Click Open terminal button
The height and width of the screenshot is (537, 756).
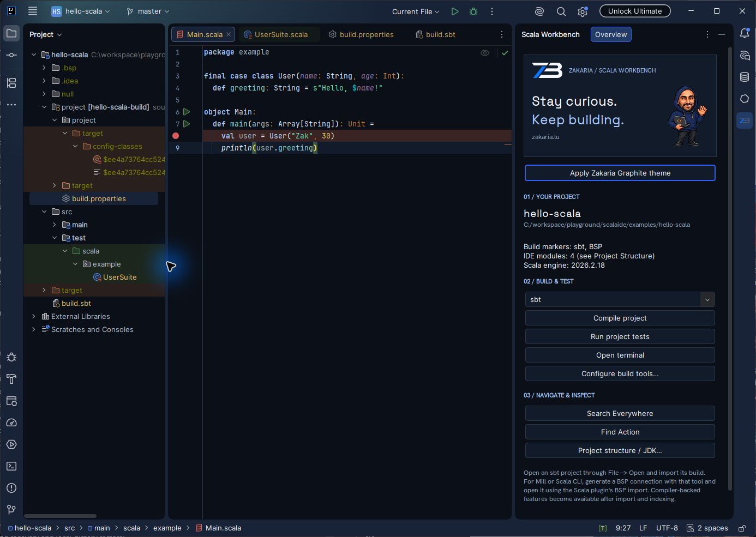[x=620, y=355]
